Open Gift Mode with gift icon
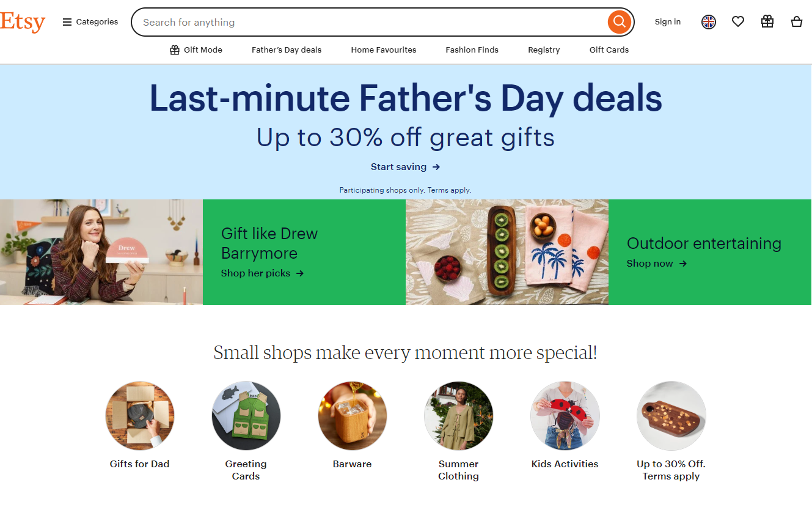Image resolution: width=812 pixels, height=507 pixels. (196, 50)
